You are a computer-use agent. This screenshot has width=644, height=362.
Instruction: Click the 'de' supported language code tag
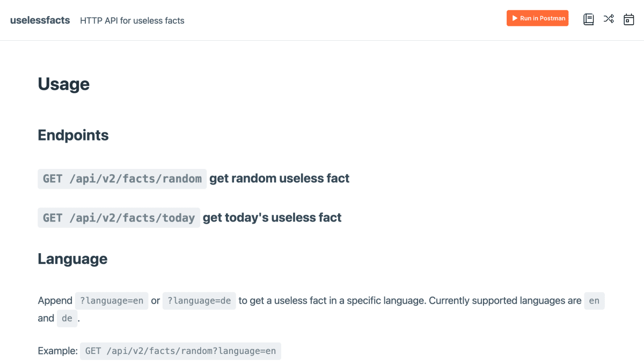[67, 319]
